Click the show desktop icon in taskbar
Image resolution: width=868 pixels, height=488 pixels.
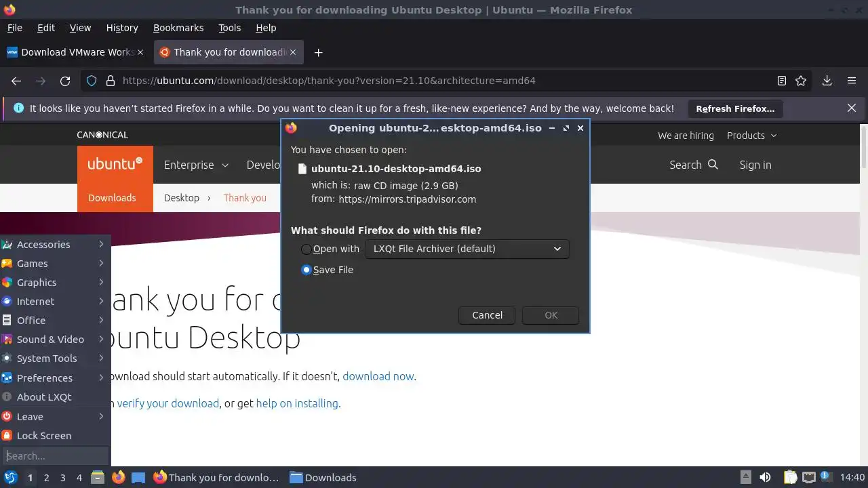[x=138, y=478]
